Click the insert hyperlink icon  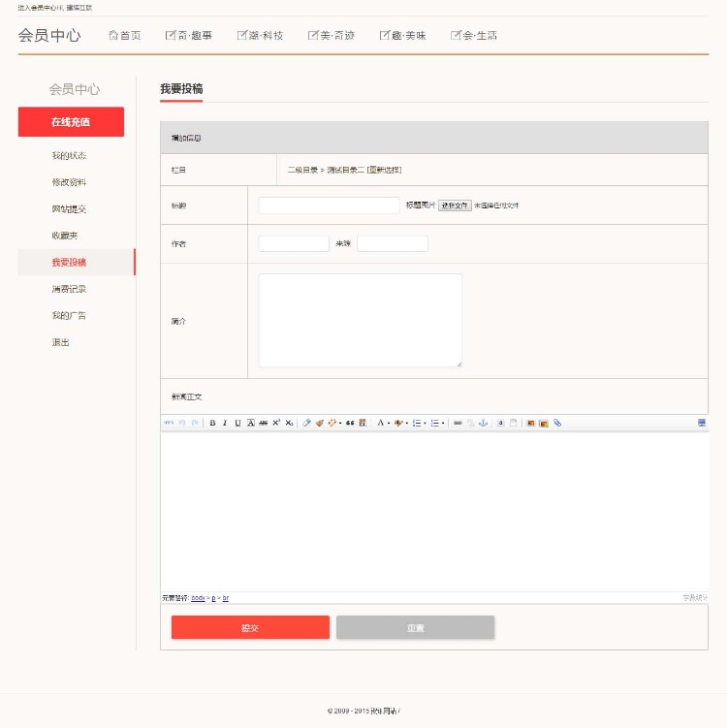point(458,423)
